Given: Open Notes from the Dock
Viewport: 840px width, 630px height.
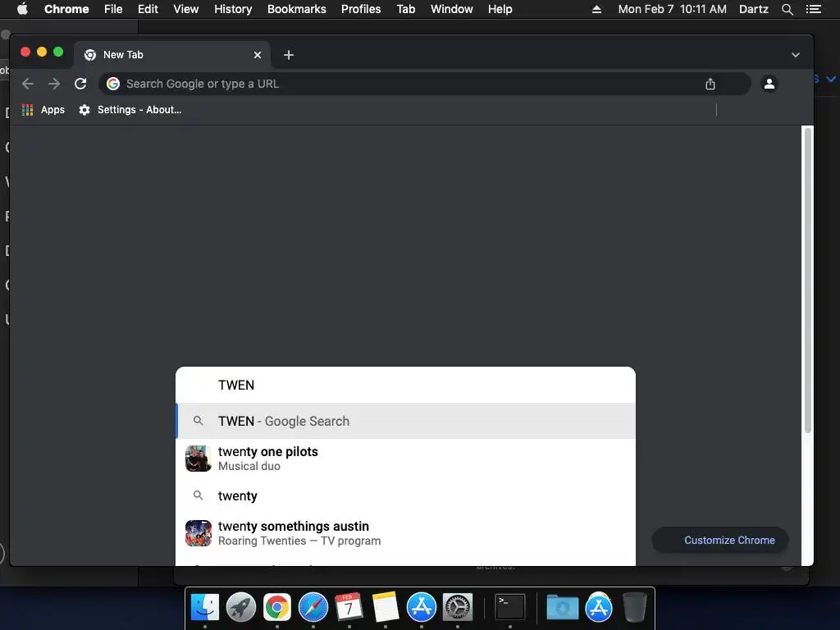Looking at the screenshot, I should pos(386,607).
